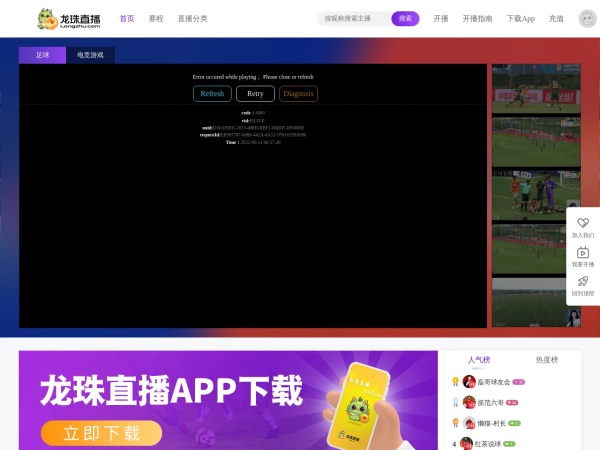This screenshot has height=450, width=600.
Task: Click the 回到顶部 rocket icon
Action: tap(582, 282)
